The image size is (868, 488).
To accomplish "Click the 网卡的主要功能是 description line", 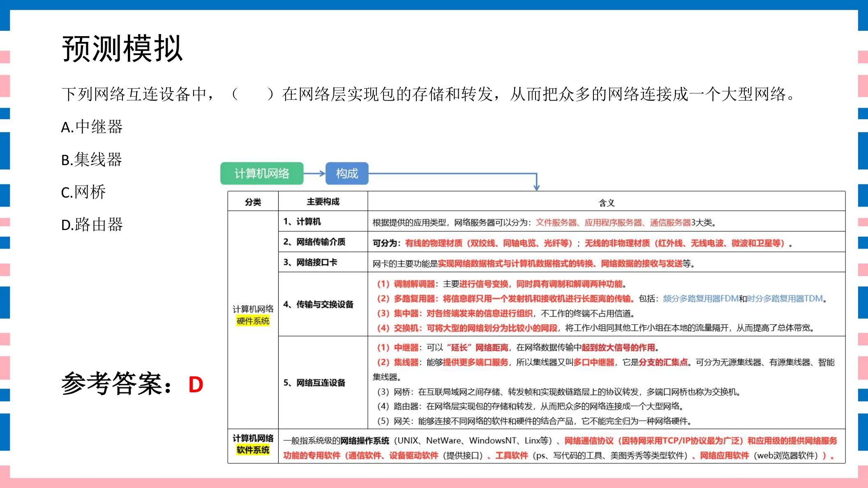I will click(x=533, y=264).
